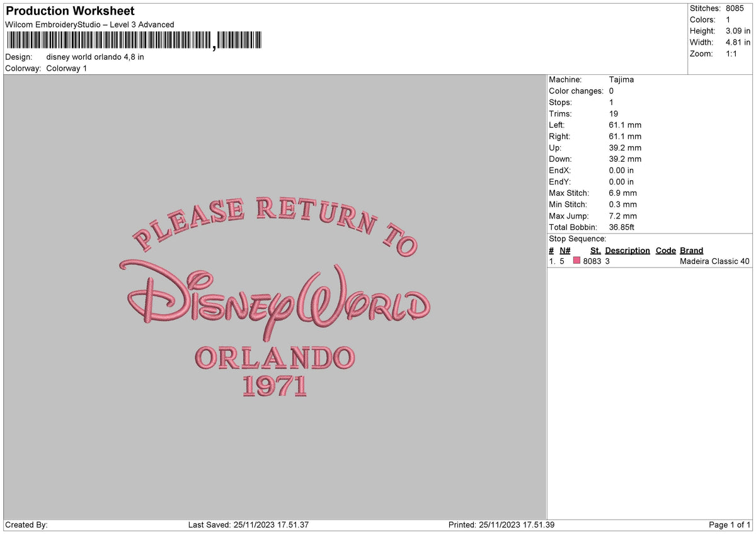Click the stitch count 8083 in stop sequence
756x534 pixels.
(x=592, y=261)
